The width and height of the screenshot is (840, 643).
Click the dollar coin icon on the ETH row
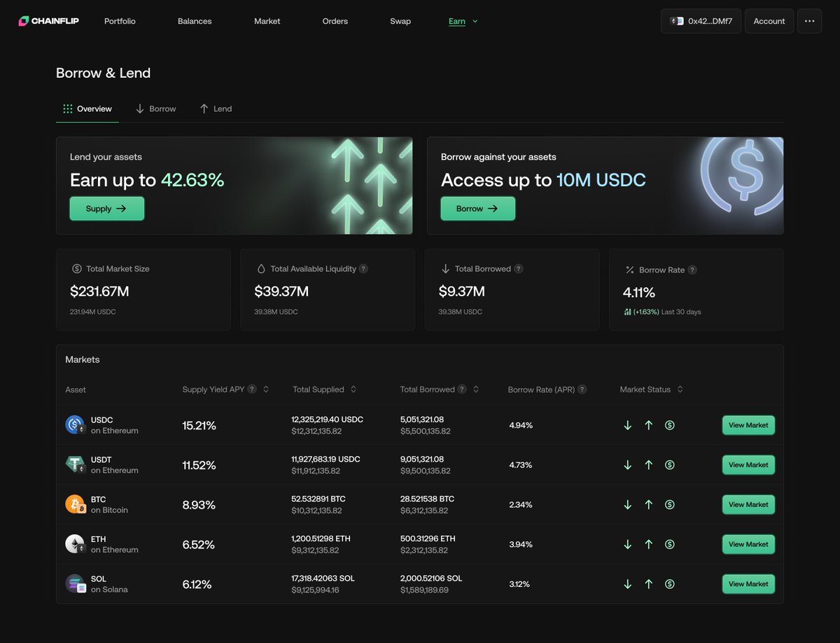coord(669,544)
